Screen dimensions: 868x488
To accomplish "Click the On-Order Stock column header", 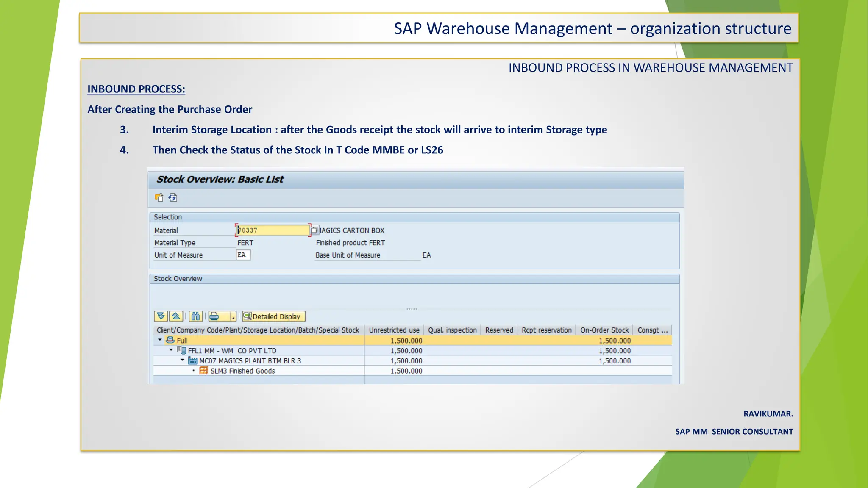I will [x=604, y=330].
